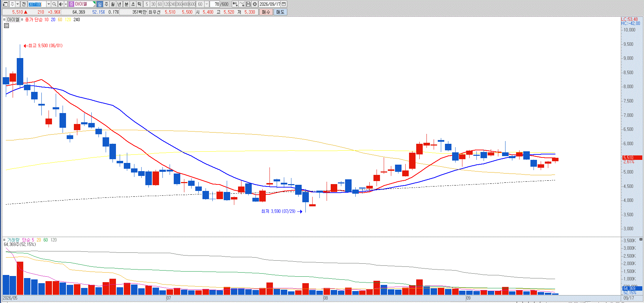
Task: Click the speaker sound icon
Action: [61, 4]
